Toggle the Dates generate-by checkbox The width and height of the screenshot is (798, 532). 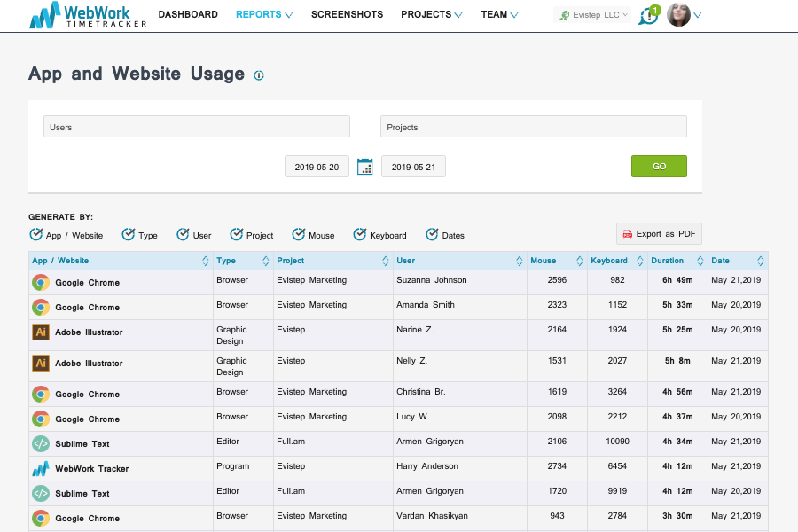tap(432, 234)
